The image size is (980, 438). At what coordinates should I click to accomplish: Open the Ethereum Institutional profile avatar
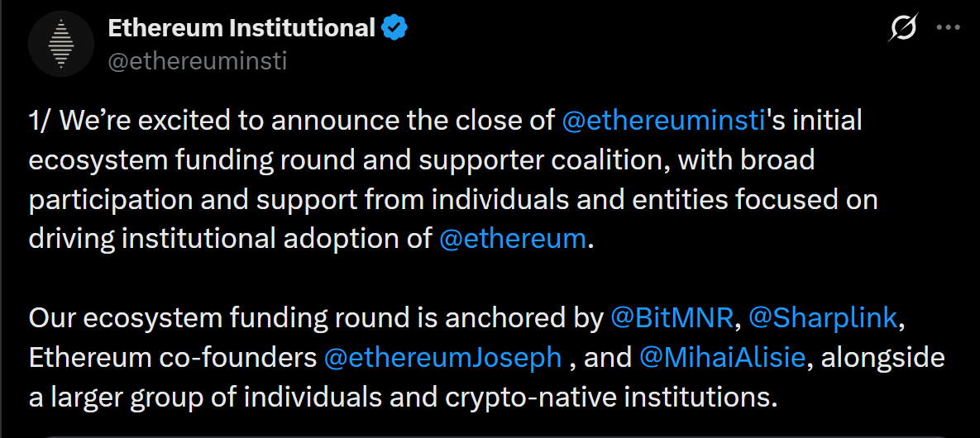[x=61, y=44]
